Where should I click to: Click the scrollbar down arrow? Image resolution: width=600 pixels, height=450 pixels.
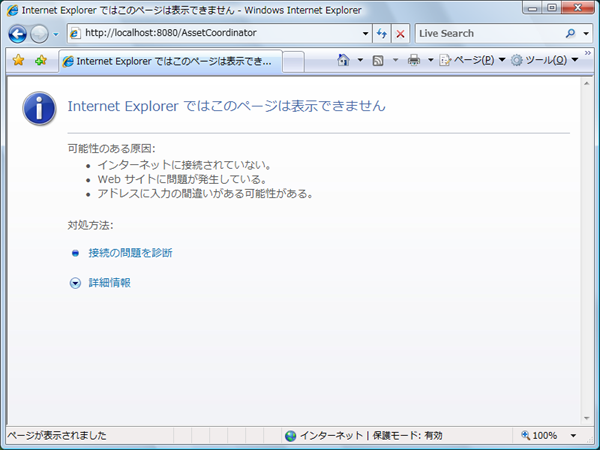[587, 418]
